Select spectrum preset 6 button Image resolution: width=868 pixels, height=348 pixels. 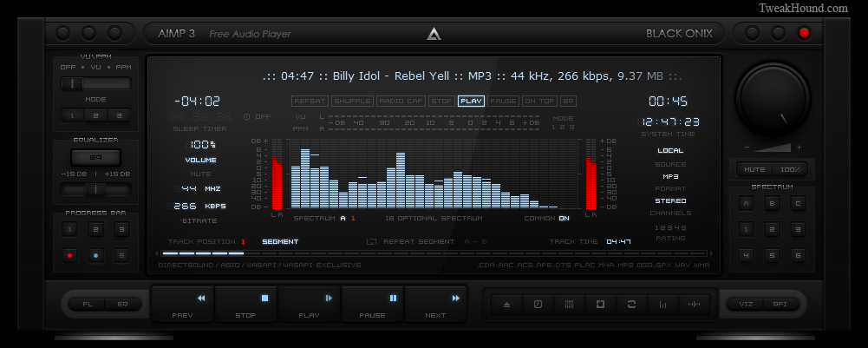[798, 255]
